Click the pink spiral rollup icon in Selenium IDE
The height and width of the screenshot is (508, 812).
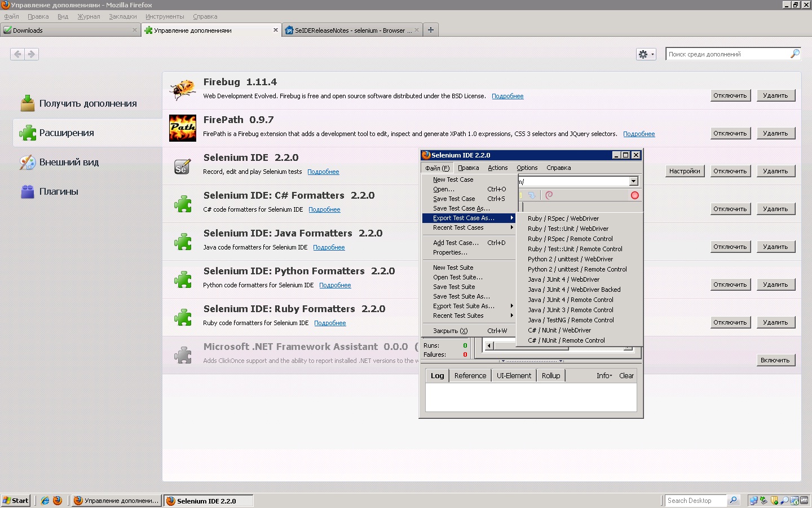pyautogui.click(x=549, y=195)
